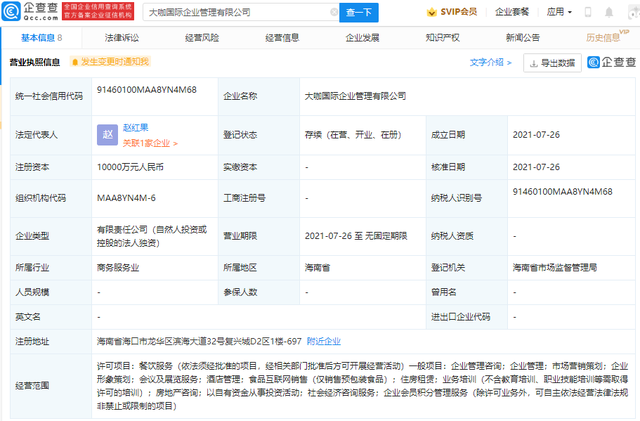This screenshot has width=640, height=421.
Task: Open 文字介绍 link
Action: (x=490, y=62)
